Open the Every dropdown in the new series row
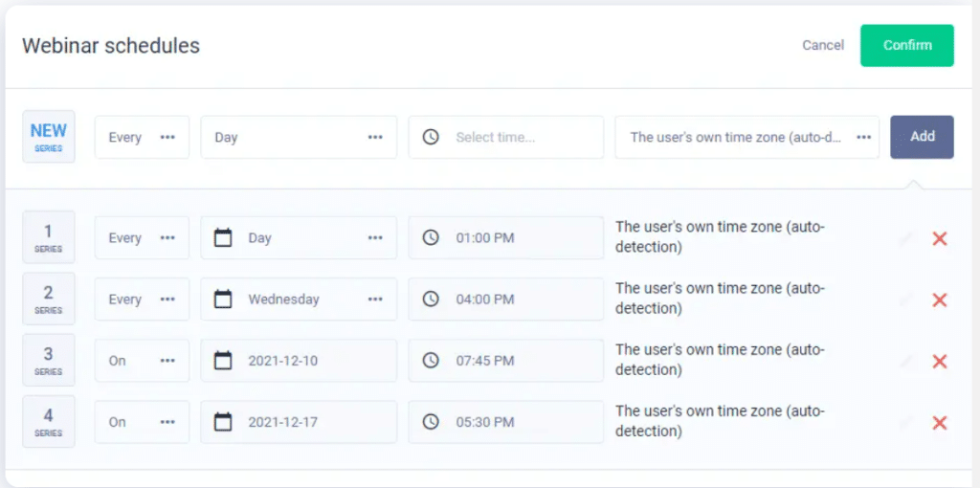The width and height of the screenshot is (980, 488). click(142, 137)
